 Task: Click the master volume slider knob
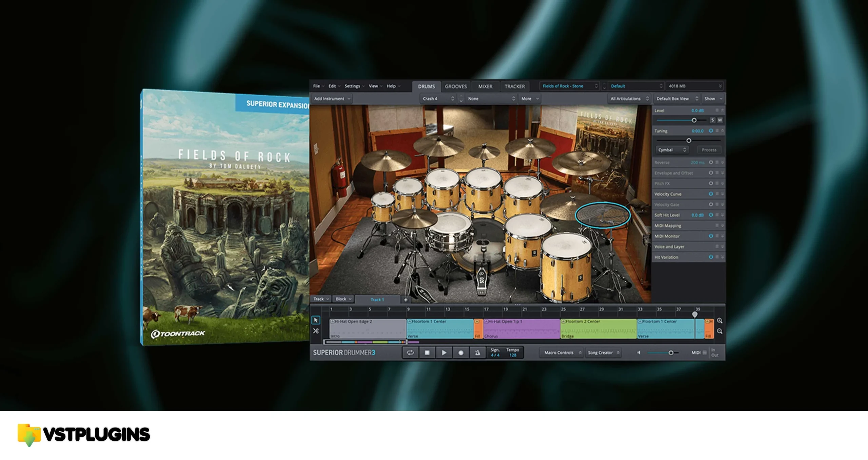(671, 353)
